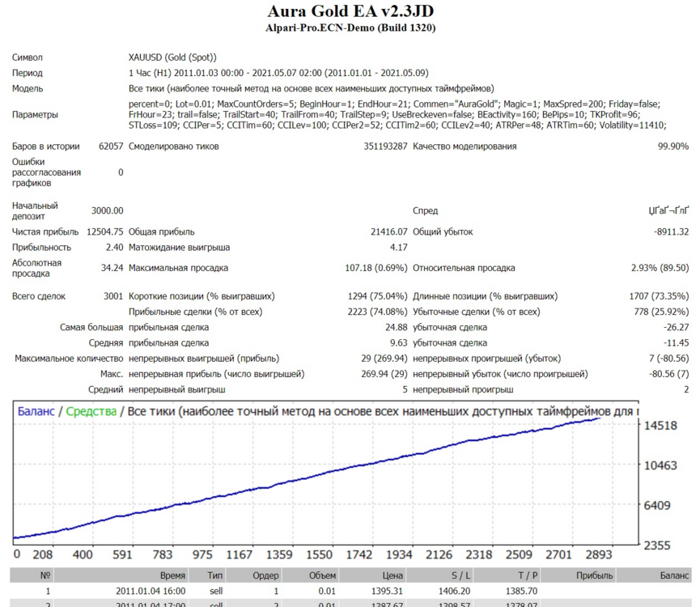The height and width of the screenshot is (607, 700).
Task: Click the 'Баланс' legend label in chart
Action: click(x=36, y=411)
